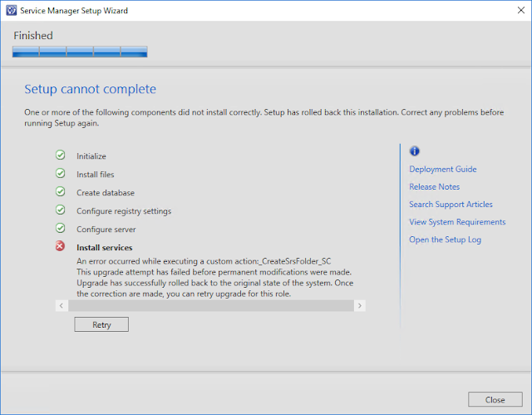Viewport: 532px width, 415px height.
Task: Click the 'Initialize' step label
Action: click(91, 156)
